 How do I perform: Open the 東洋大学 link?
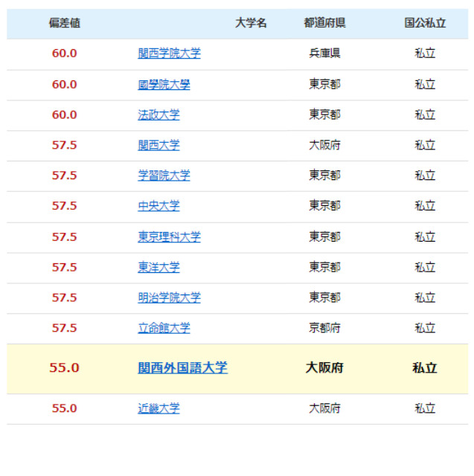(x=158, y=267)
